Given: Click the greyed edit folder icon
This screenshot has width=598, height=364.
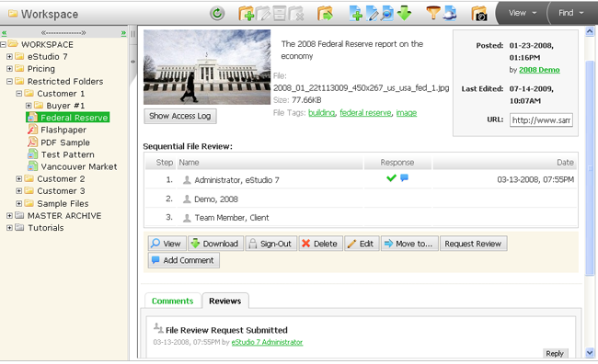Looking at the screenshot, I should click(x=263, y=14).
